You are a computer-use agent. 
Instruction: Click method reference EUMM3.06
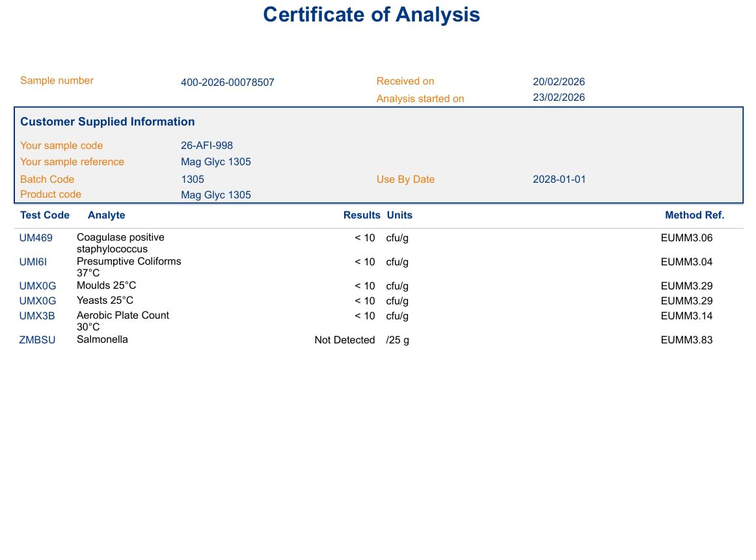(686, 237)
